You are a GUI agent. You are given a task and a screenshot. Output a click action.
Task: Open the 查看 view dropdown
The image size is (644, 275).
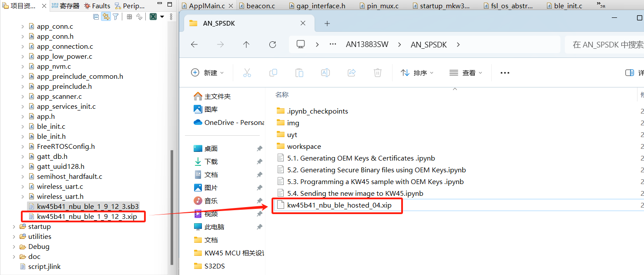point(465,73)
